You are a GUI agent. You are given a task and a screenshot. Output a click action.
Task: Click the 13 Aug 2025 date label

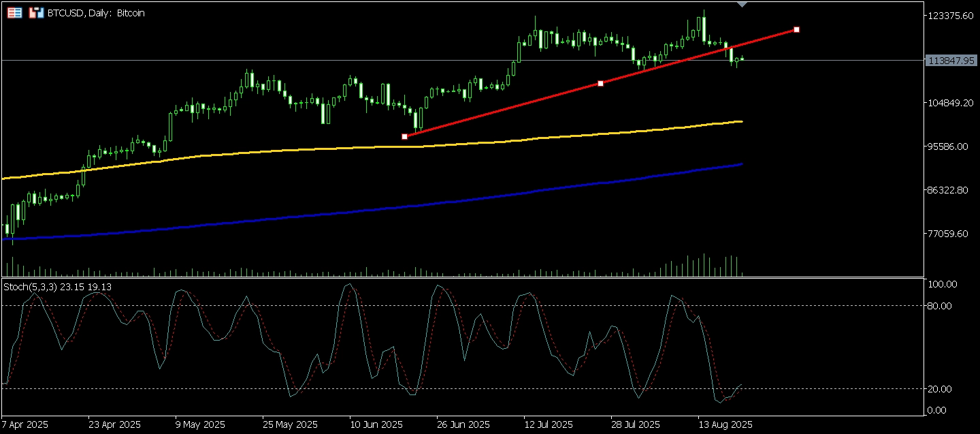point(725,424)
